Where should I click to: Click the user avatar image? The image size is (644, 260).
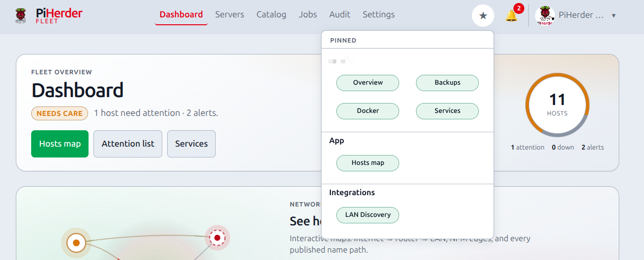pyautogui.click(x=545, y=15)
